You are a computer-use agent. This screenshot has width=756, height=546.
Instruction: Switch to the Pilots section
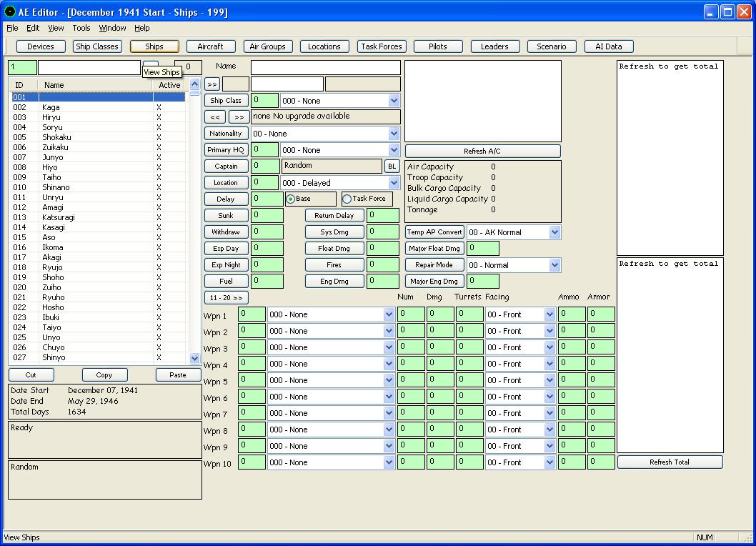tap(438, 46)
